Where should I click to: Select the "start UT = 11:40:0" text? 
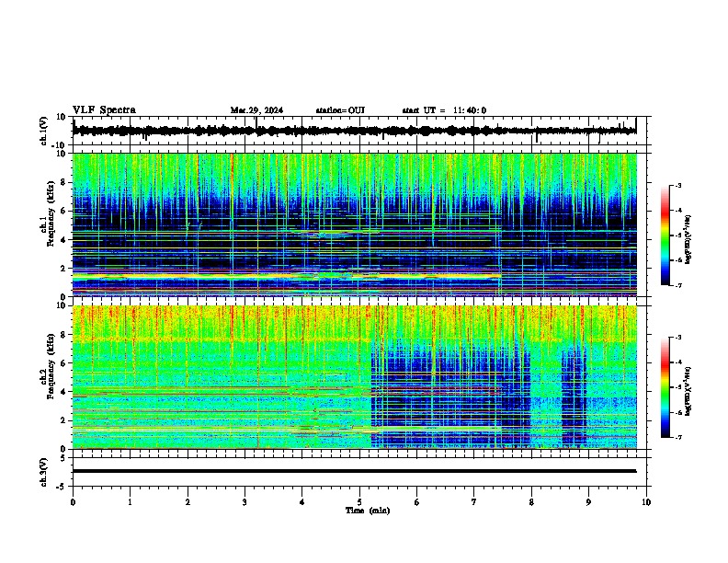click(x=444, y=110)
